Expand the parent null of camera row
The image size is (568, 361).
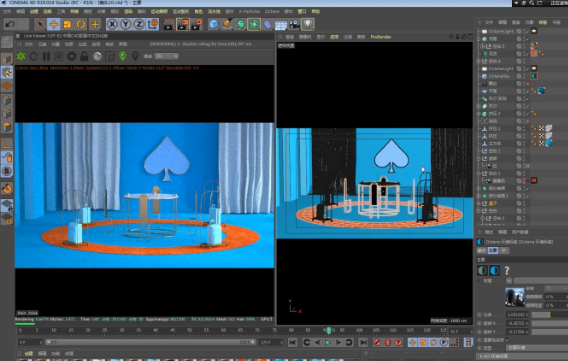479,173
